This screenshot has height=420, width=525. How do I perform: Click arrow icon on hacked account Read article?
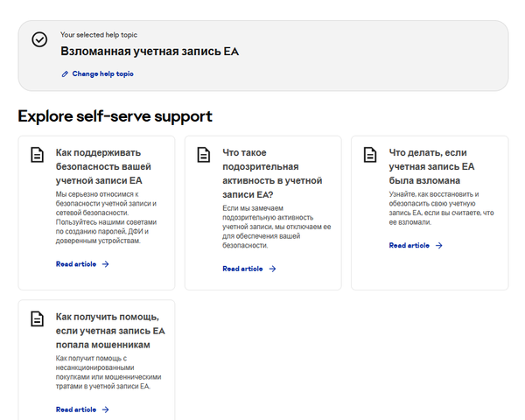(439, 245)
